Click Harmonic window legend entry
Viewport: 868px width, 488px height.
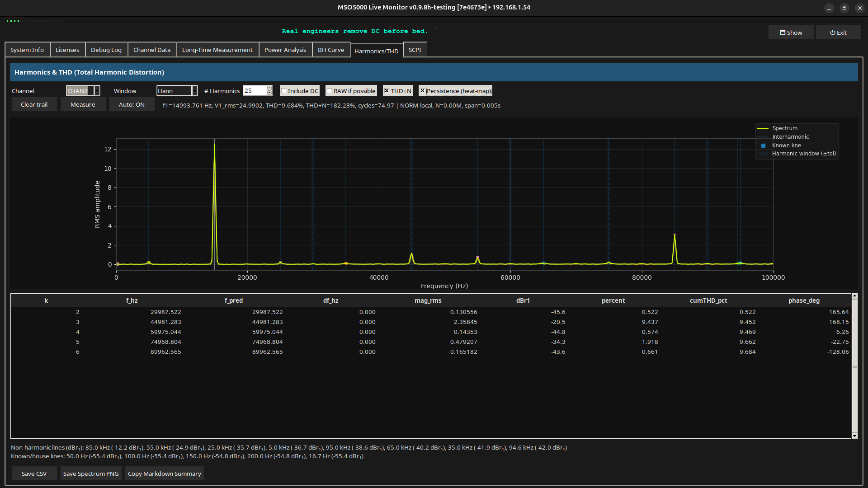coord(803,154)
